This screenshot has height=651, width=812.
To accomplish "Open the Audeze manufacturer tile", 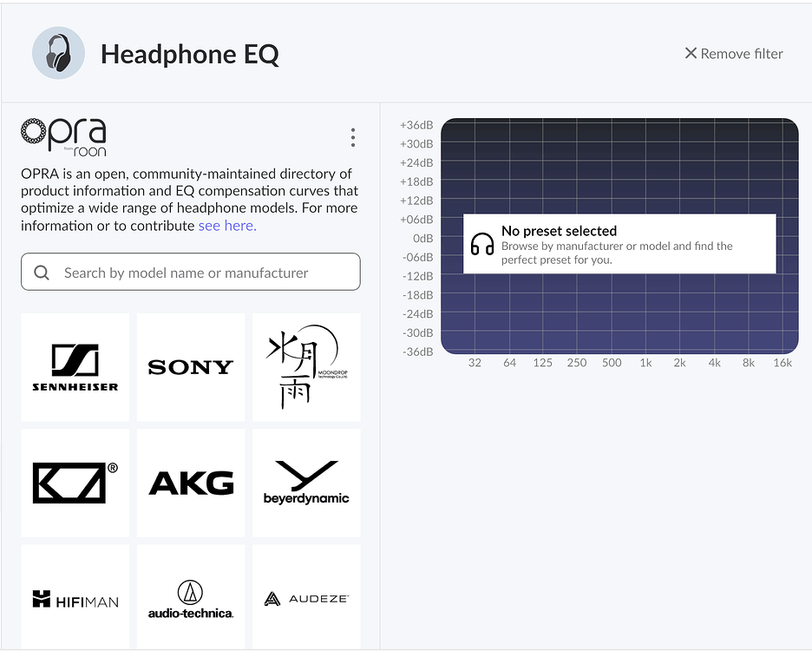I will [306, 598].
